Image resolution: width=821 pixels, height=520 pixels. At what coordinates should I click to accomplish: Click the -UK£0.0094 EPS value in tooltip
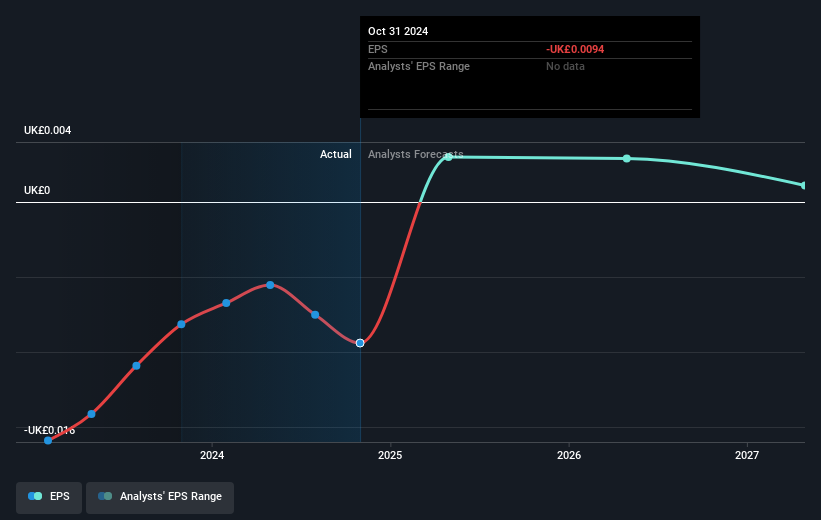pyautogui.click(x=575, y=49)
